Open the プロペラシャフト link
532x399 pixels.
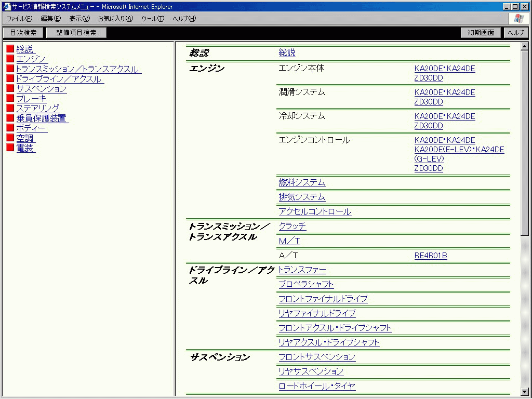click(306, 284)
